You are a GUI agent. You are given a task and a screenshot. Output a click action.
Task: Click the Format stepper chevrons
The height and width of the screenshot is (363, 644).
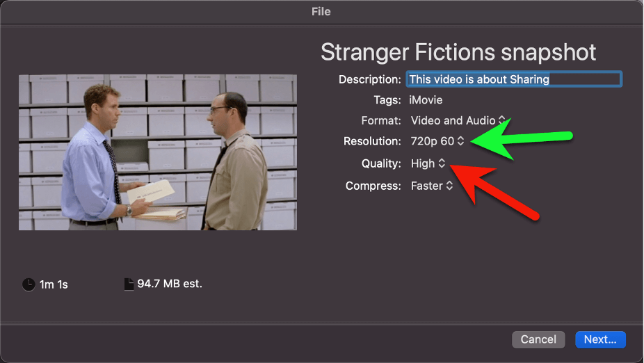(x=502, y=120)
